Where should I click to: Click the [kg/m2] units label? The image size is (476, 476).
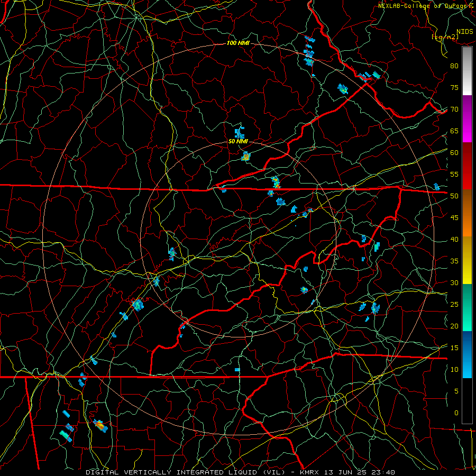click(445, 37)
